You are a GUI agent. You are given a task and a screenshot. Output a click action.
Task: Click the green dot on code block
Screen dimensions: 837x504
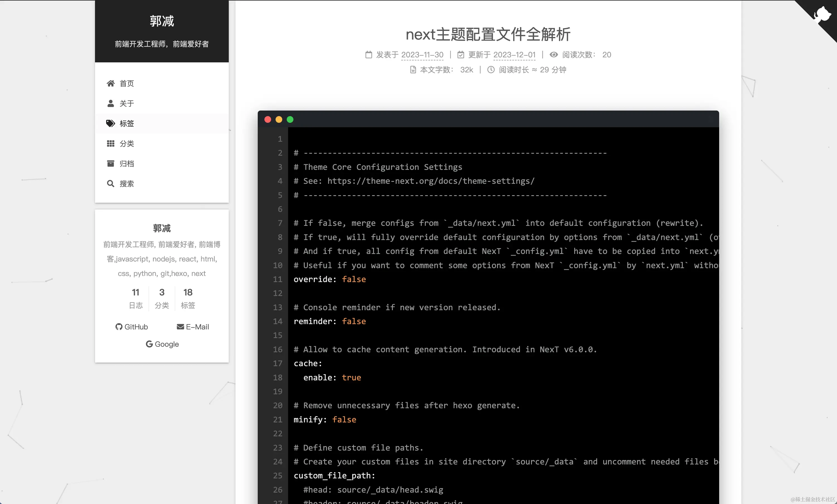(x=290, y=119)
